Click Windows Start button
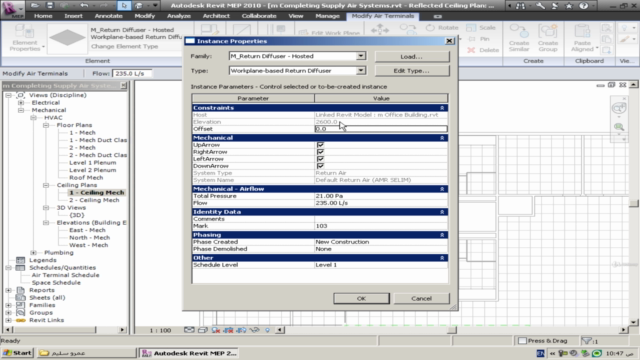This screenshot has width=640, height=360. point(17,353)
